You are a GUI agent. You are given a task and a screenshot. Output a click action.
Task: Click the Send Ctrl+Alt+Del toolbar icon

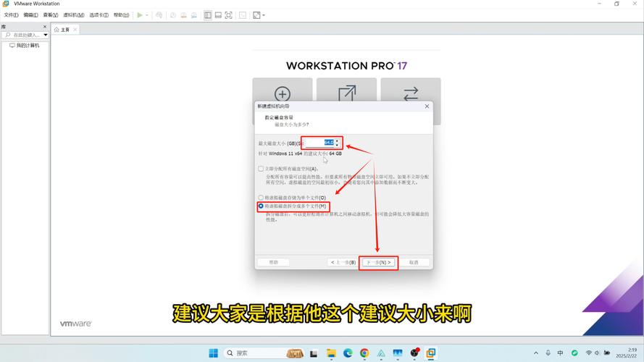coord(159,15)
